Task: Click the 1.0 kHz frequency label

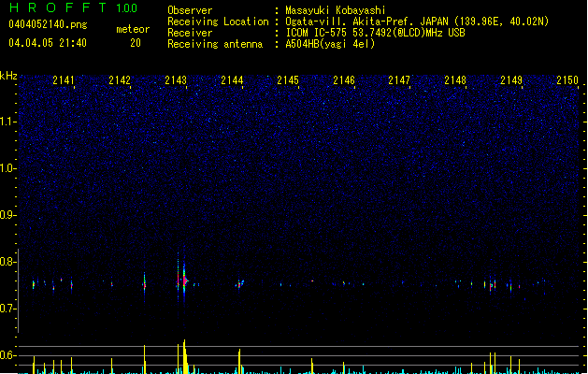Action: [7, 168]
